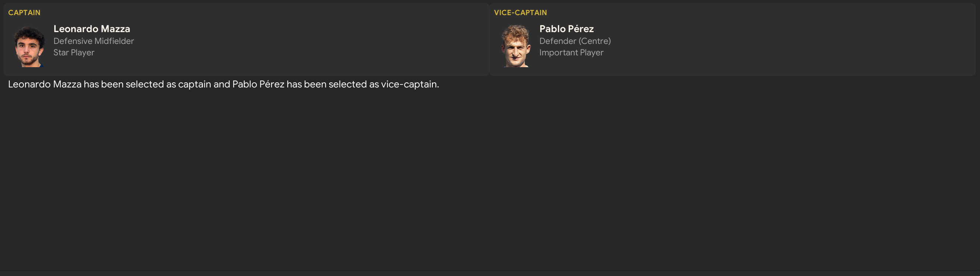
Task: Click the yellow VICE-CAPTAIN heading
Action: point(520,13)
